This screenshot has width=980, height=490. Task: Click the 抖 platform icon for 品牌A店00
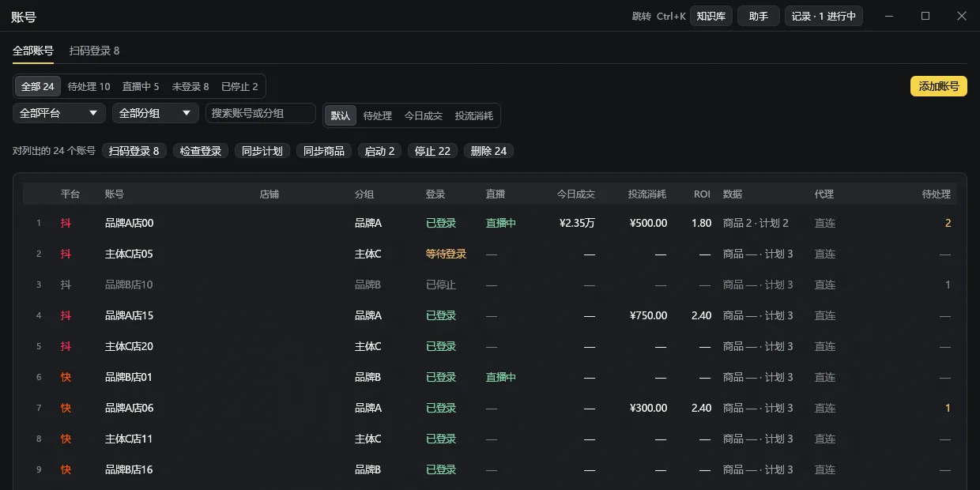66,224
